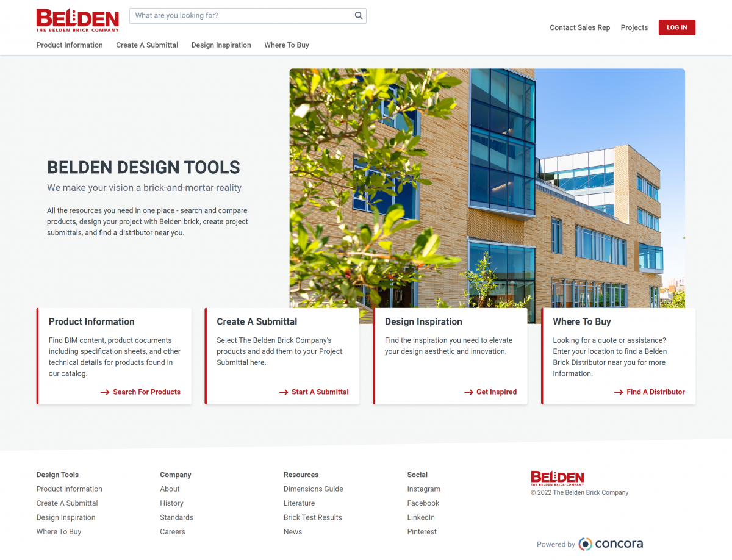Image resolution: width=732 pixels, height=560 pixels.
Task: Click the search magnifier icon
Action: [359, 16]
